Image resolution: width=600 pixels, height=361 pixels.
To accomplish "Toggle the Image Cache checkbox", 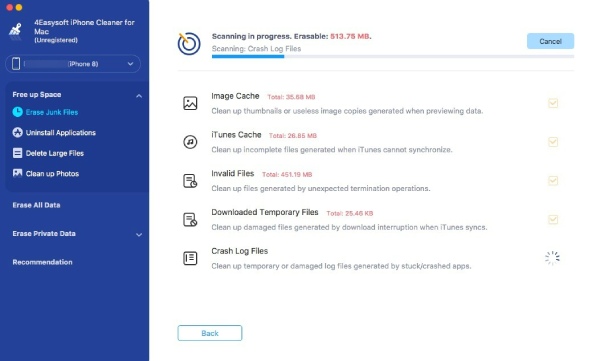I will point(553,103).
